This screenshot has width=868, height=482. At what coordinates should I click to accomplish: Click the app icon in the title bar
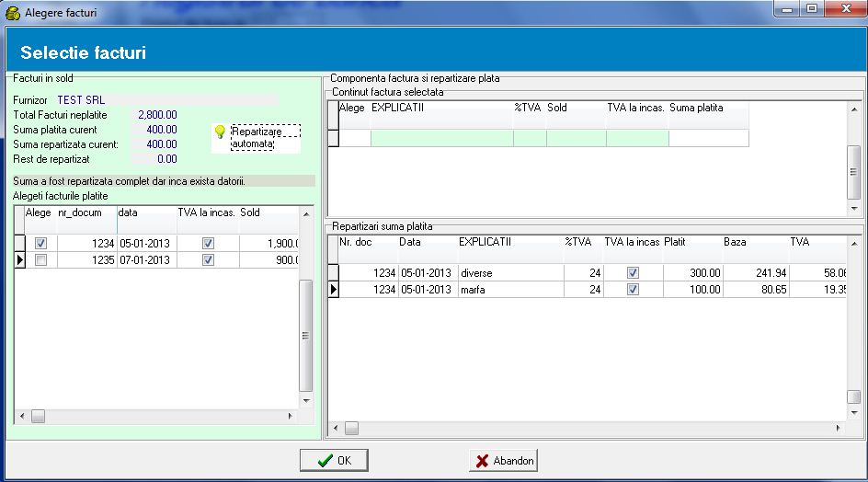[x=12, y=12]
